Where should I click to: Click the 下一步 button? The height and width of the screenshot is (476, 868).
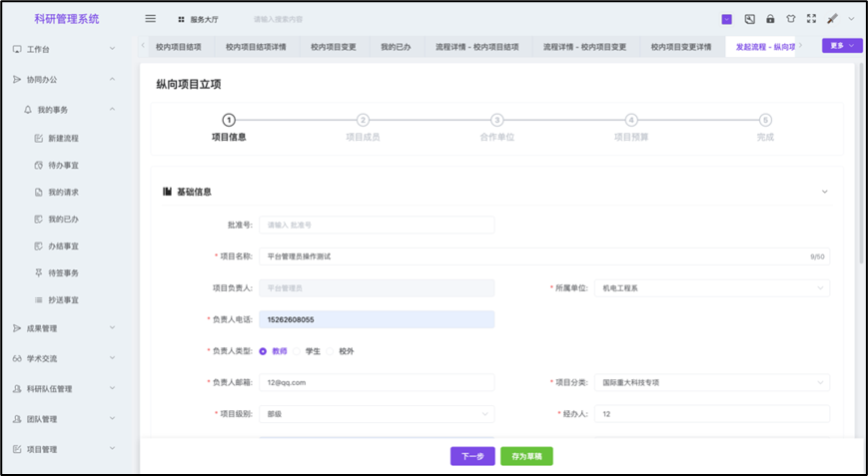pos(472,456)
